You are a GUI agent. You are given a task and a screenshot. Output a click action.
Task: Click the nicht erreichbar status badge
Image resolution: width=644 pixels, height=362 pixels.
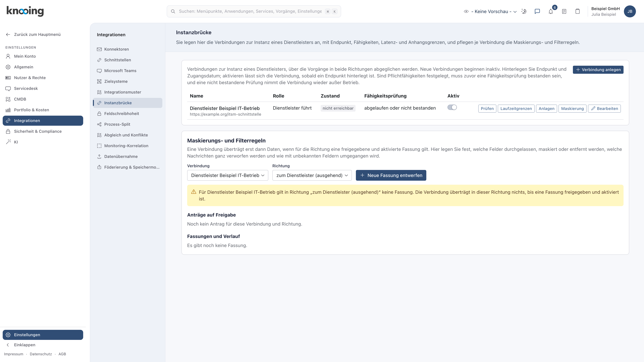(338, 108)
